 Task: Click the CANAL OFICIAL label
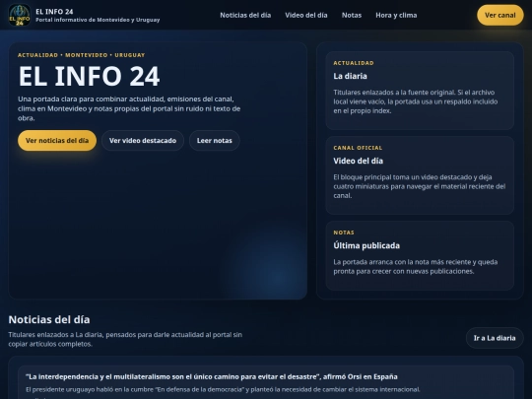pos(358,148)
